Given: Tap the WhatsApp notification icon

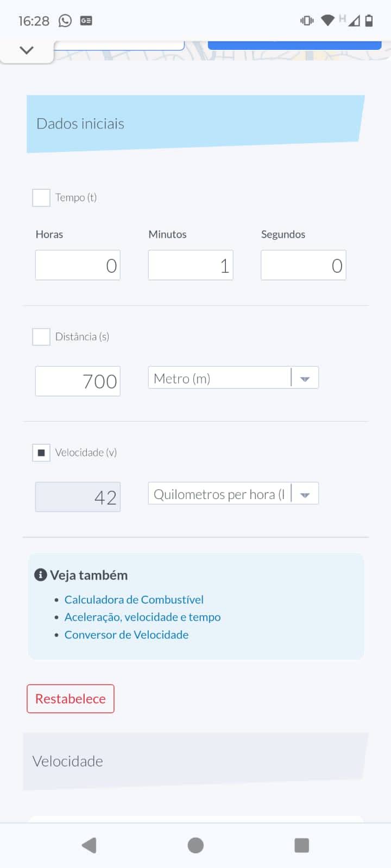Looking at the screenshot, I should (x=65, y=21).
